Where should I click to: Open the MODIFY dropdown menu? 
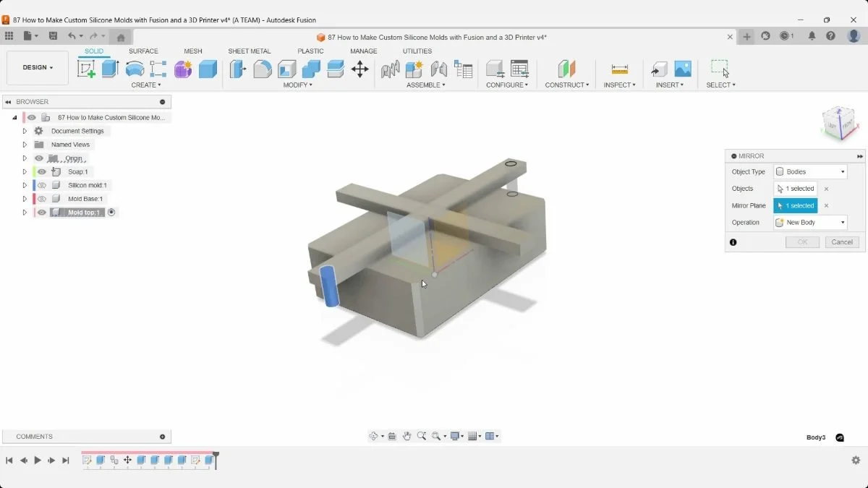pos(298,85)
